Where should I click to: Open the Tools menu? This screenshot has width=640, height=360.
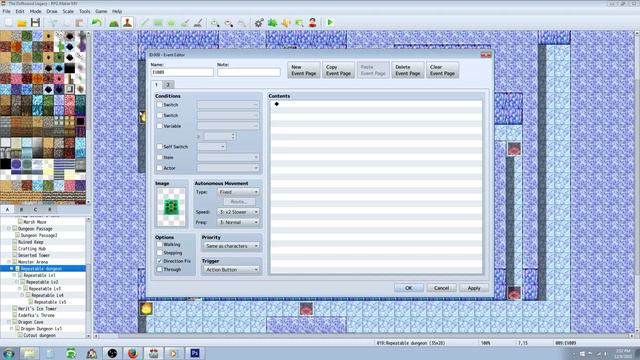point(84,11)
